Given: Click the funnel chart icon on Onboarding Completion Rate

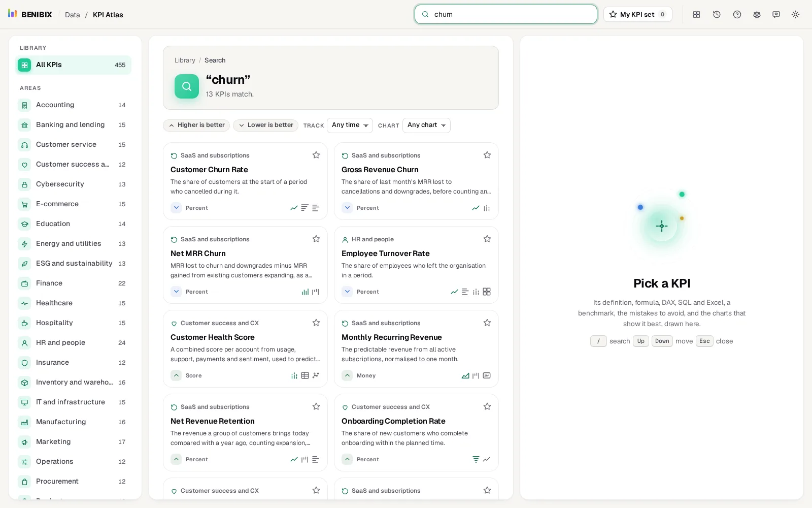Looking at the screenshot, I should pyautogui.click(x=476, y=459).
